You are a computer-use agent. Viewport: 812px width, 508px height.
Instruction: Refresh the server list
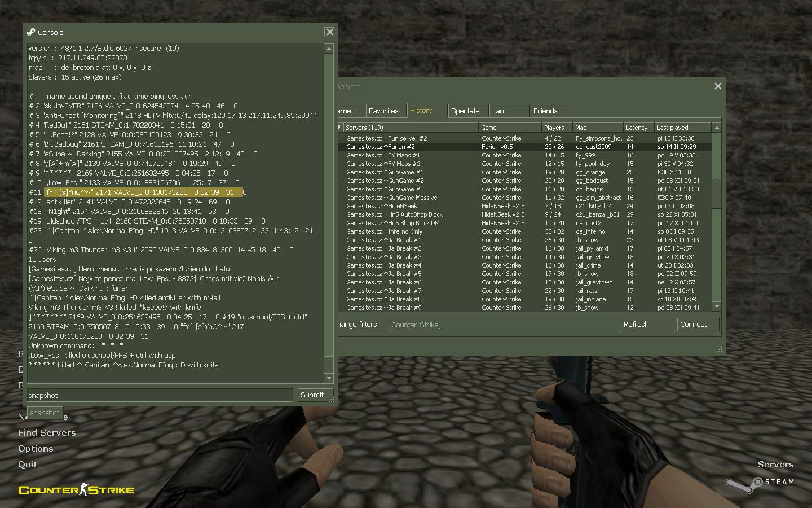pos(646,325)
